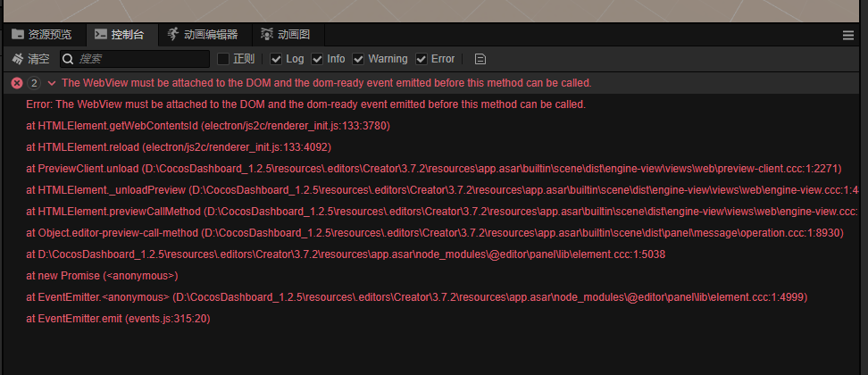Viewport: 868px width, 375px height.
Task: Switch to the 资源预览 tab
Action: (49, 35)
